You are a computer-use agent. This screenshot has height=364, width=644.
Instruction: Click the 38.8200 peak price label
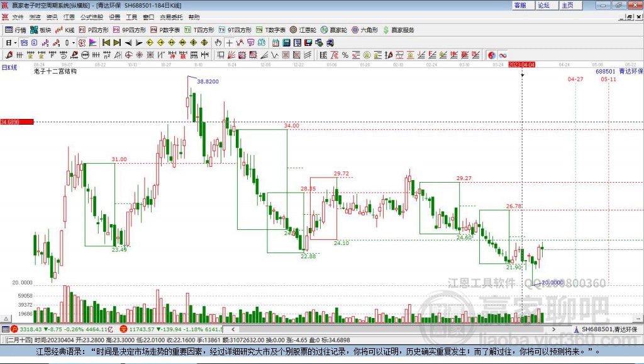(x=208, y=81)
